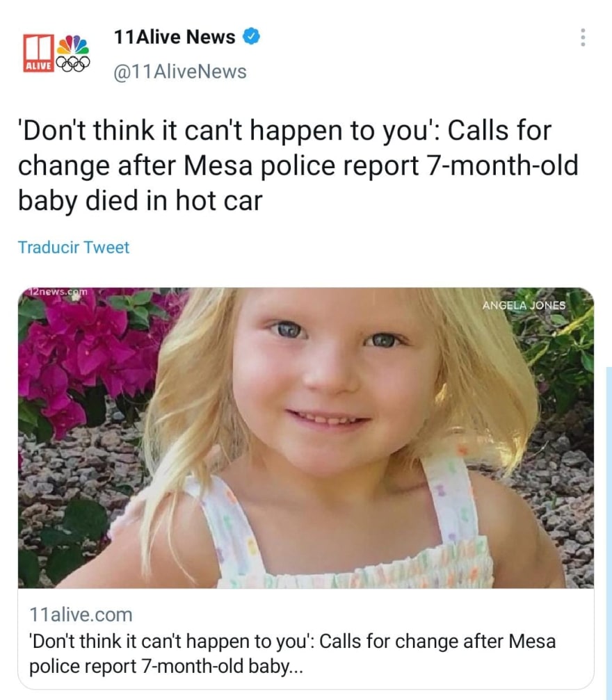Open the 11Alive News account name
This screenshot has width=612, height=700.
[x=175, y=38]
